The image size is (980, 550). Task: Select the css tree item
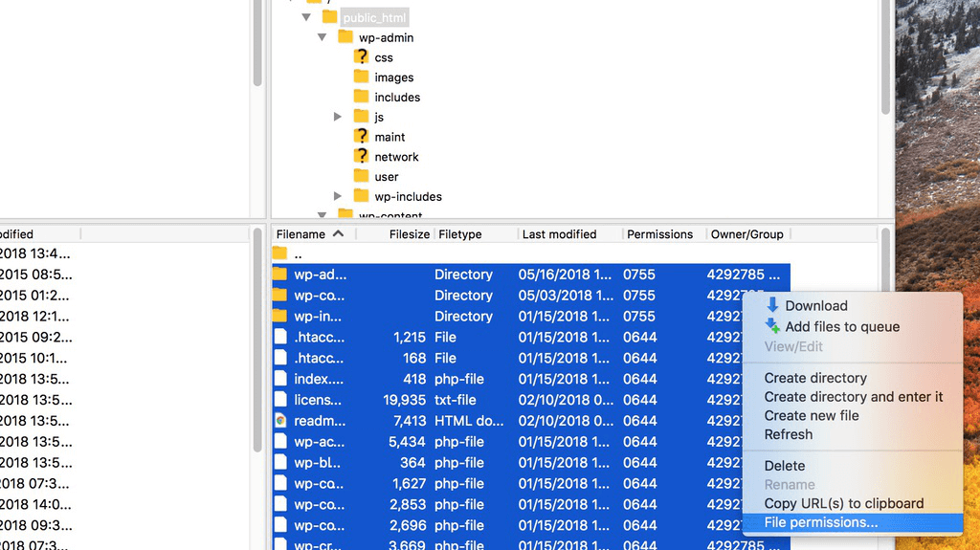pyautogui.click(x=384, y=57)
